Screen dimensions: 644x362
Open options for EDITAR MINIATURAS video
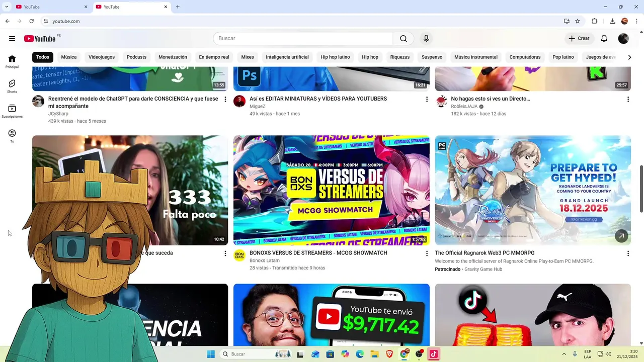click(x=427, y=100)
